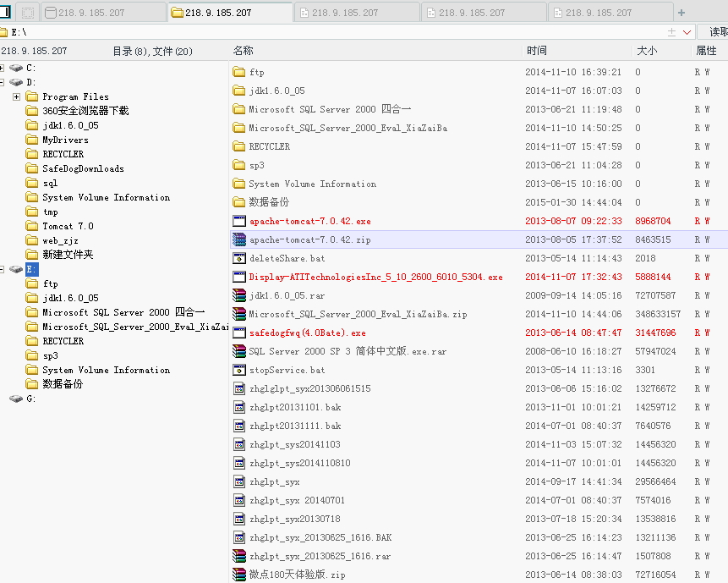728x583 pixels.
Task: Select 360安全浏览器下载 folder in tree
Action: [85, 111]
